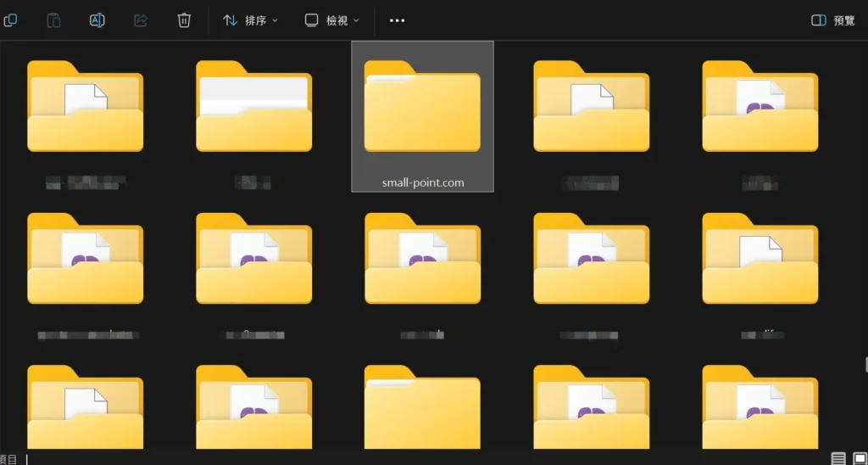This screenshot has width=868, height=465.
Task: Click the small-point.com folder name label
Action: pos(422,182)
